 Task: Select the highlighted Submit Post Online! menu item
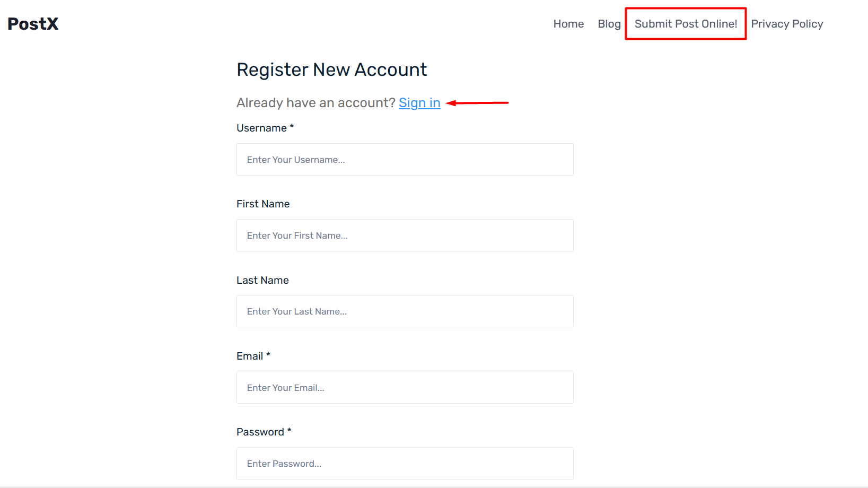point(686,23)
